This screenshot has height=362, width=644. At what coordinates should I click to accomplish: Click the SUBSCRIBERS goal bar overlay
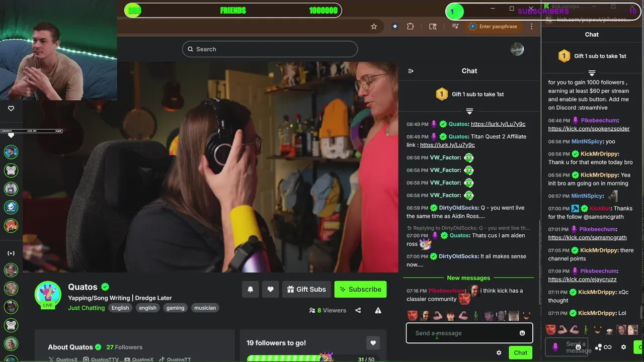pyautogui.click(x=543, y=11)
